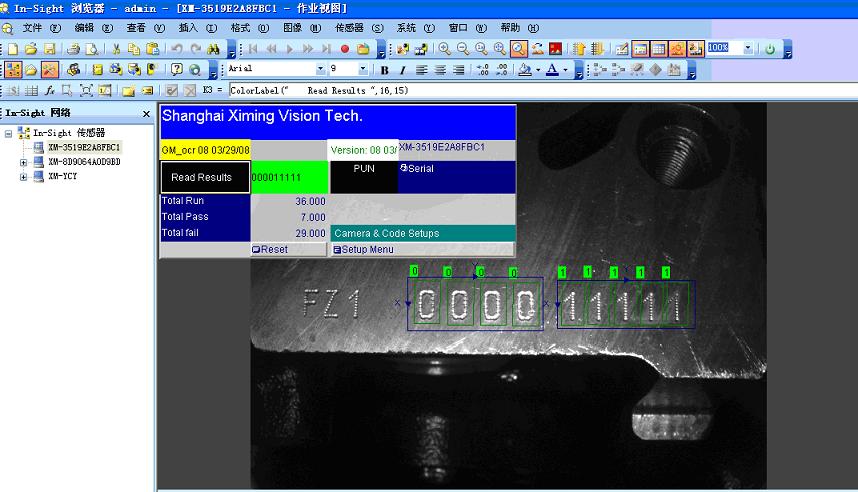
Task: Click the binoculars Find icon
Action: [x=213, y=49]
